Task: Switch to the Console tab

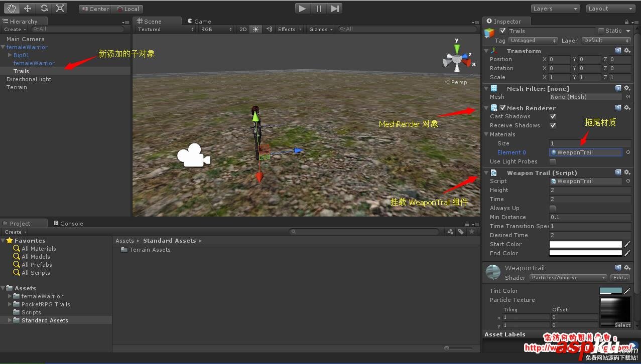Action: pos(69,223)
